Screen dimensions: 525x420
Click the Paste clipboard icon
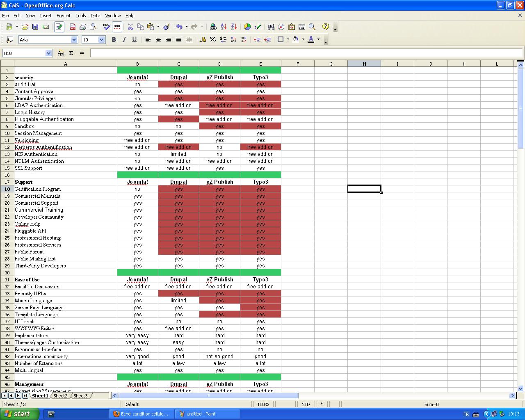click(151, 27)
